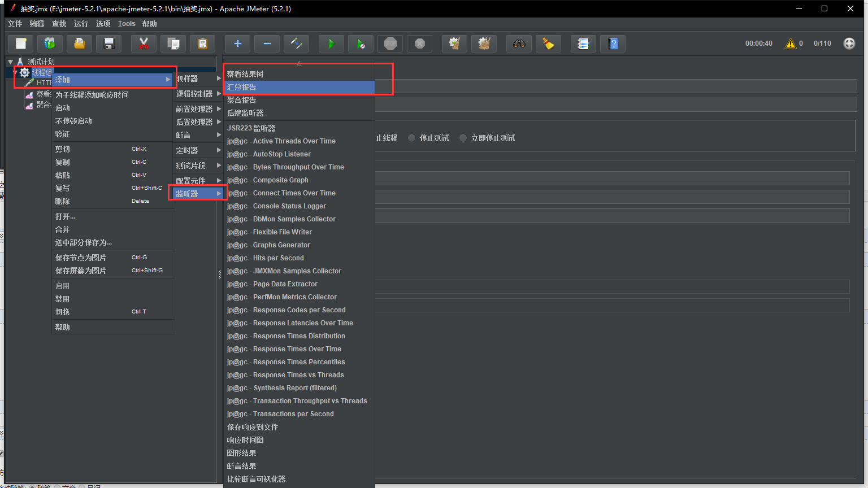Click the up arrow atop listener list

[x=299, y=64]
